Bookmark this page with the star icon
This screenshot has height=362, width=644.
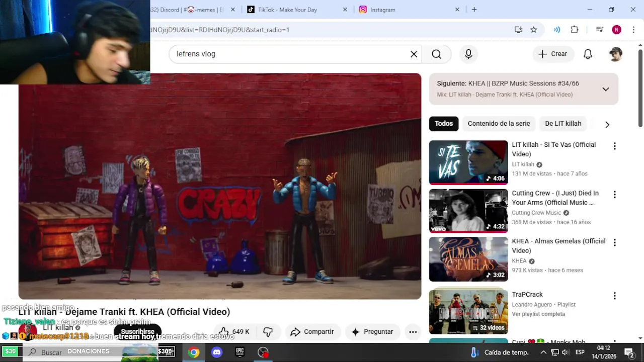[534, 30]
